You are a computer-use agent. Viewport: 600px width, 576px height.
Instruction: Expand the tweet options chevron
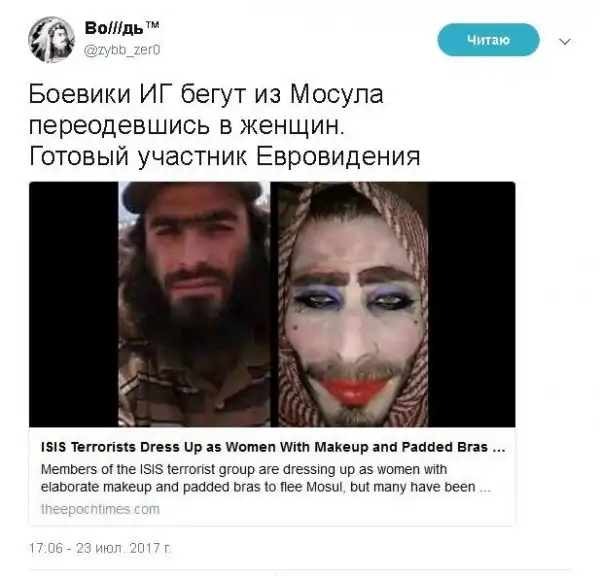565,41
